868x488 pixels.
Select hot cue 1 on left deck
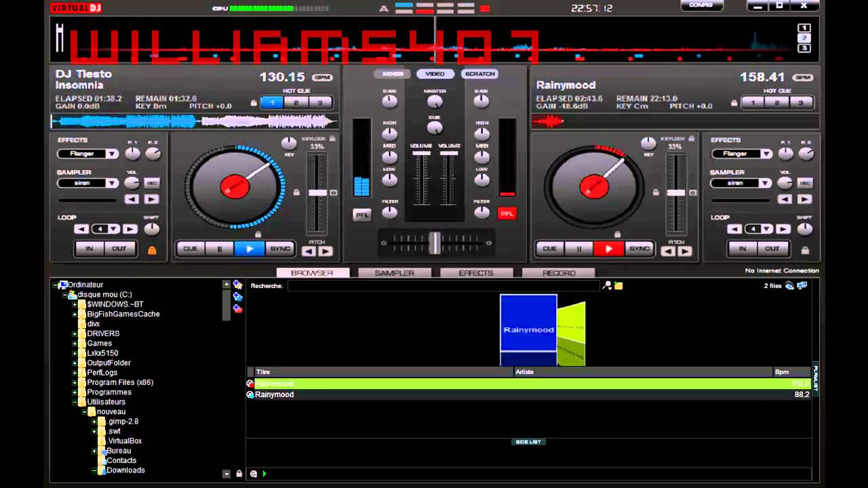pyautogui.click(x=273, y=103)
